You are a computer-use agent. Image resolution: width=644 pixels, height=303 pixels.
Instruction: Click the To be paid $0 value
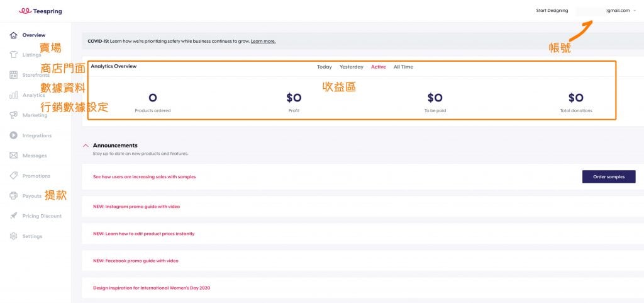tap(435, 98)
